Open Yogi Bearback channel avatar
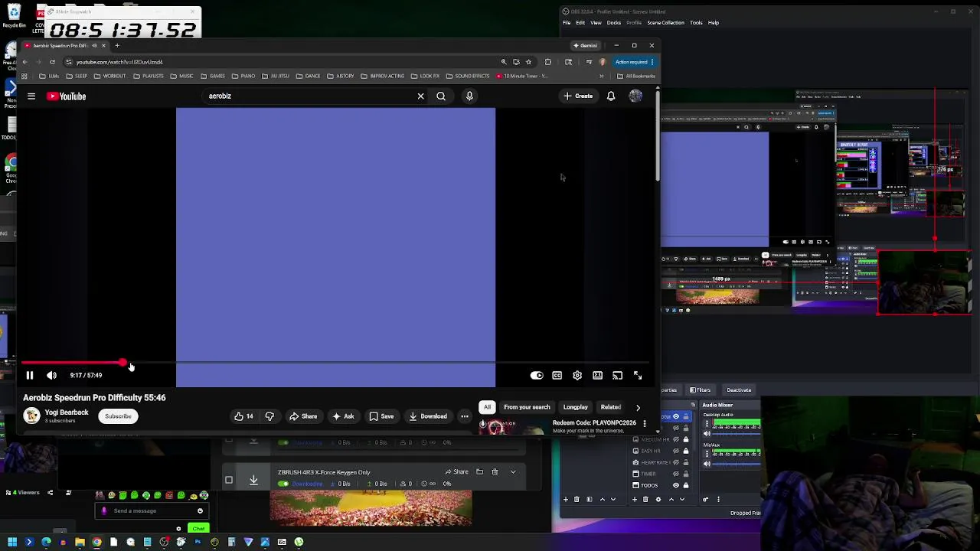Screen dimensions: 980x551 [31, 416]
